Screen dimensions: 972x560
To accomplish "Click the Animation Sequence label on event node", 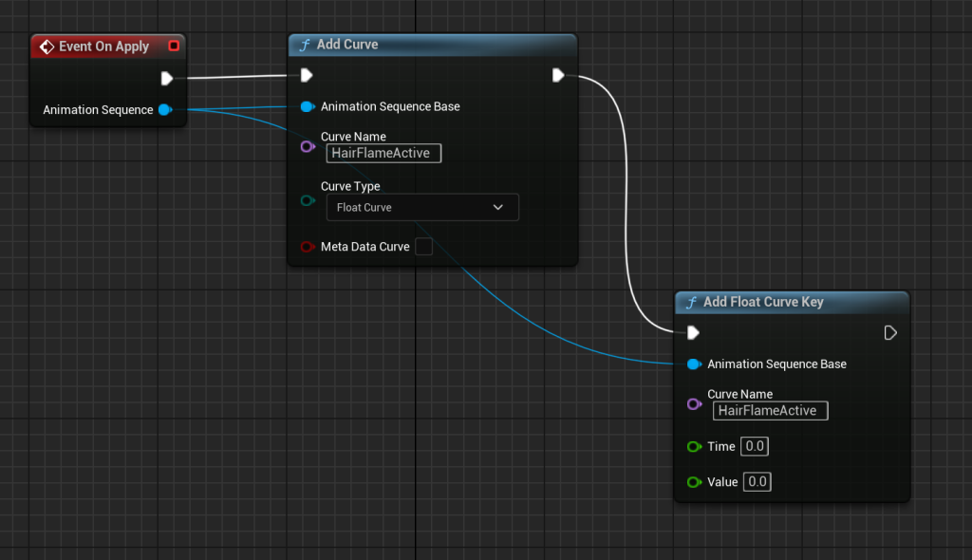I will (x=98, y=110).
